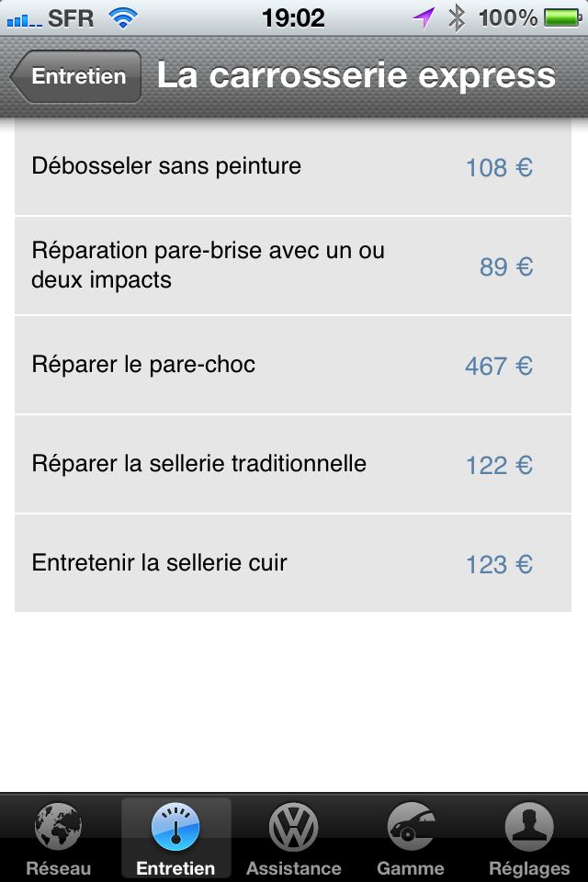The height and width of the screenshot is (882, 588).
Task: Tap the Bluetooth status icon
Action: [457, 18]
